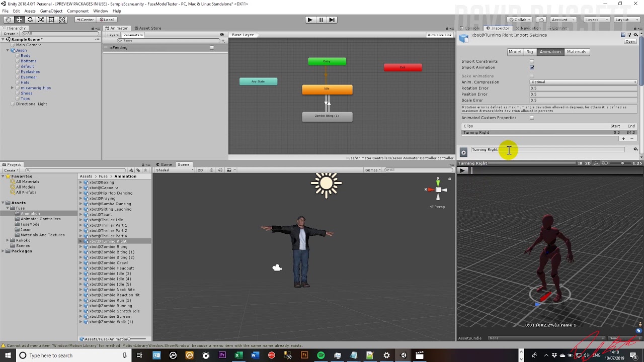Open the Gizmos dropdown in Scene view

(373, 170)
